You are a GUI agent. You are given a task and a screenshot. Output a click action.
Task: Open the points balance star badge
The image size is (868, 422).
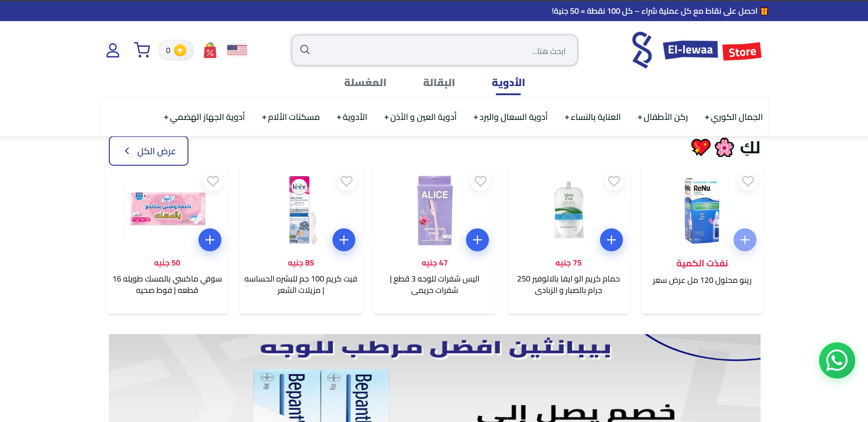176,50
